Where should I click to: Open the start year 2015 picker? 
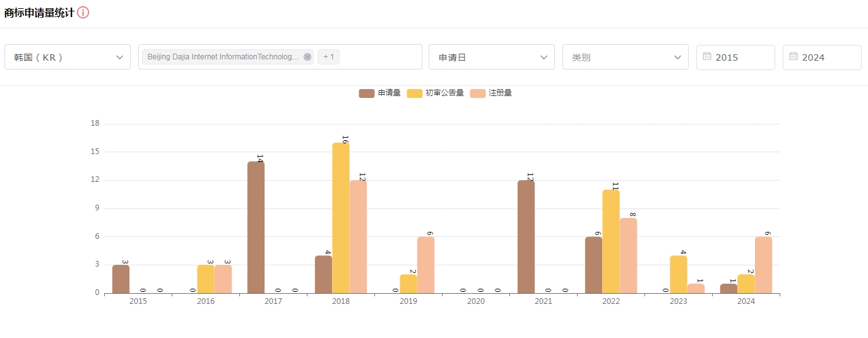click(735, 57)
